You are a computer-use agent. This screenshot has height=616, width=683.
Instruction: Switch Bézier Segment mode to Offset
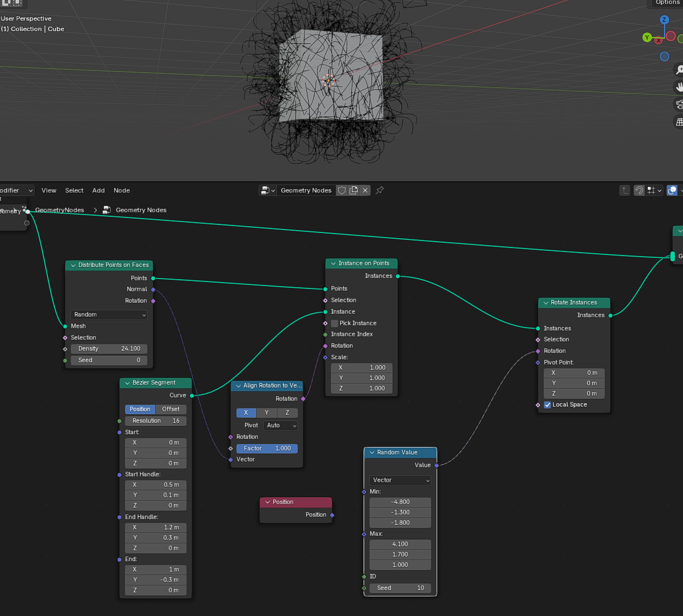point(171,410)
